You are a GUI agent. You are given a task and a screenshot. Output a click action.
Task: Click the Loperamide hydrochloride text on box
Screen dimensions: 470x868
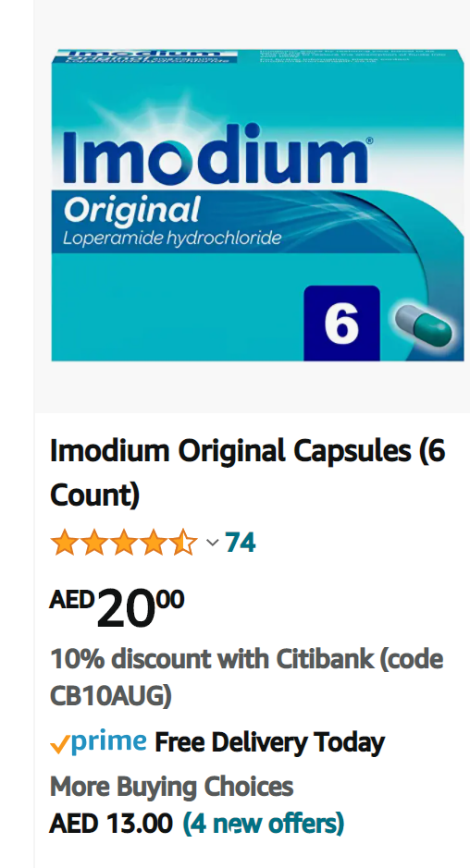pyautogui.click(x=172, y=238)
